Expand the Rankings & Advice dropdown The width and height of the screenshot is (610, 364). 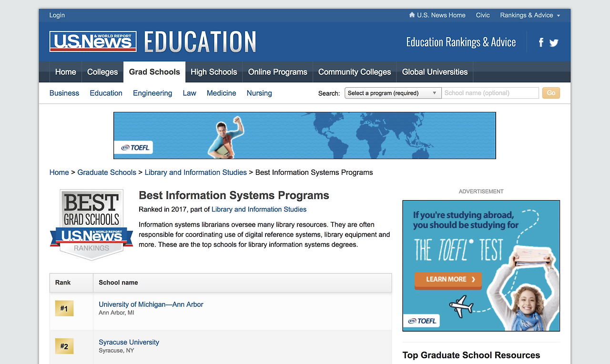point(530,15)
